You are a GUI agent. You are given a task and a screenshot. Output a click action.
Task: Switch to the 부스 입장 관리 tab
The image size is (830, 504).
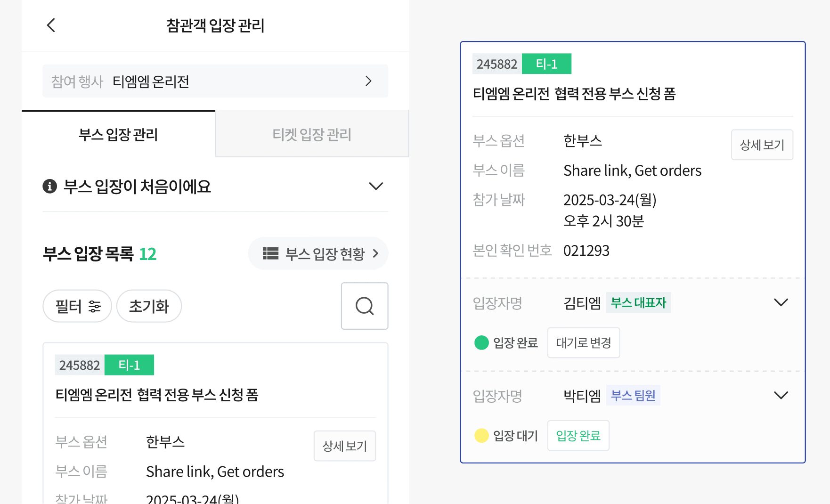[118, 135]
